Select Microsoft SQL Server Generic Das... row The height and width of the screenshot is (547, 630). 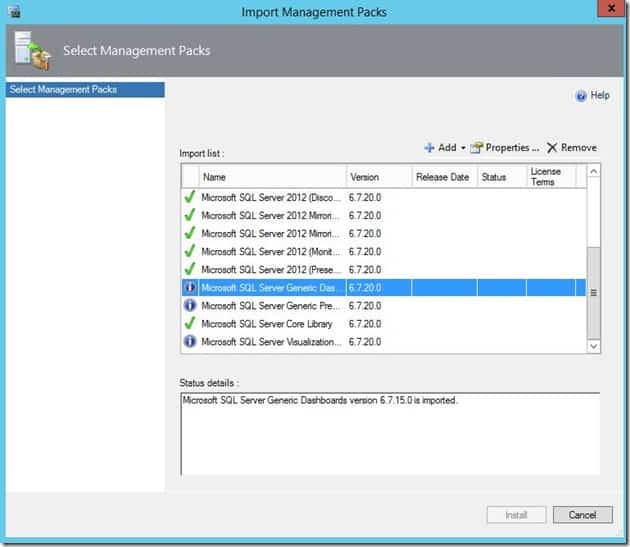[384, 288]
